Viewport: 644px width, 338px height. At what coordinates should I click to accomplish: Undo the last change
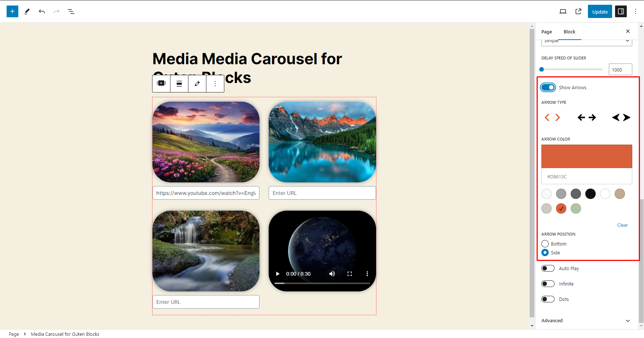[42, 11]
